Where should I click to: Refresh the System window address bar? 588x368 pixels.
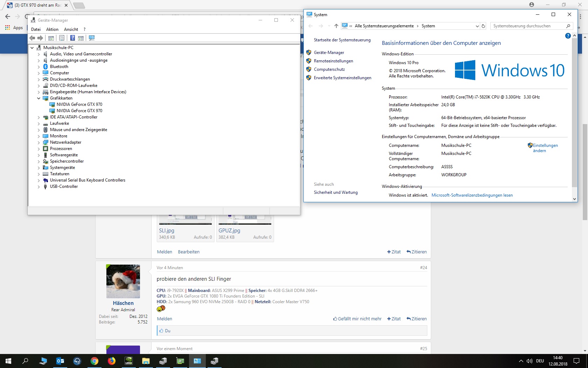point(483,26)
